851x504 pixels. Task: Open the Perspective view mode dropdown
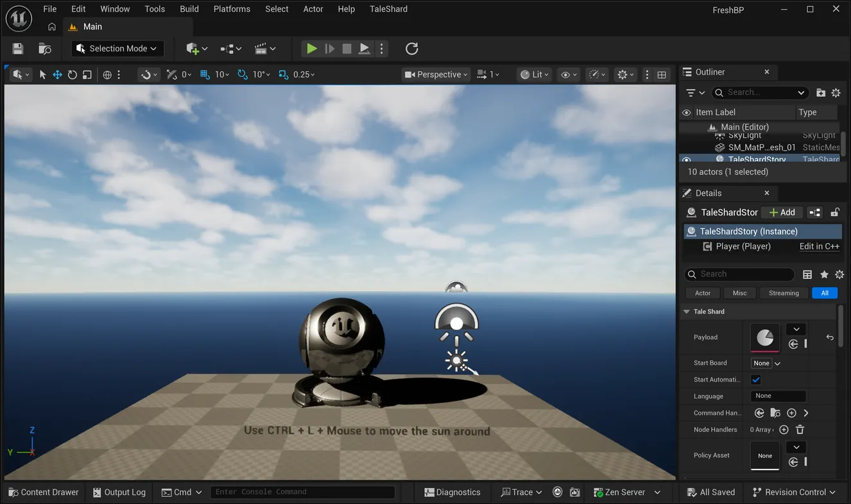click(436, 74)
